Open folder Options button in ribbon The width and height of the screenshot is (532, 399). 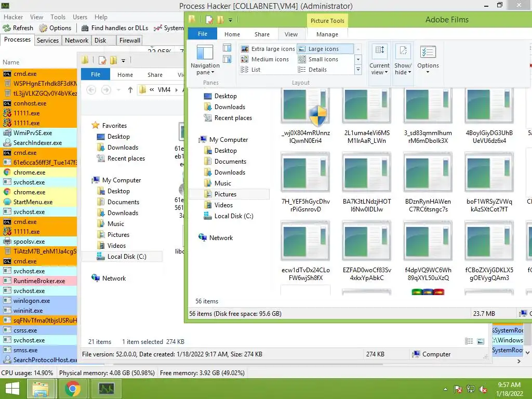428,60
